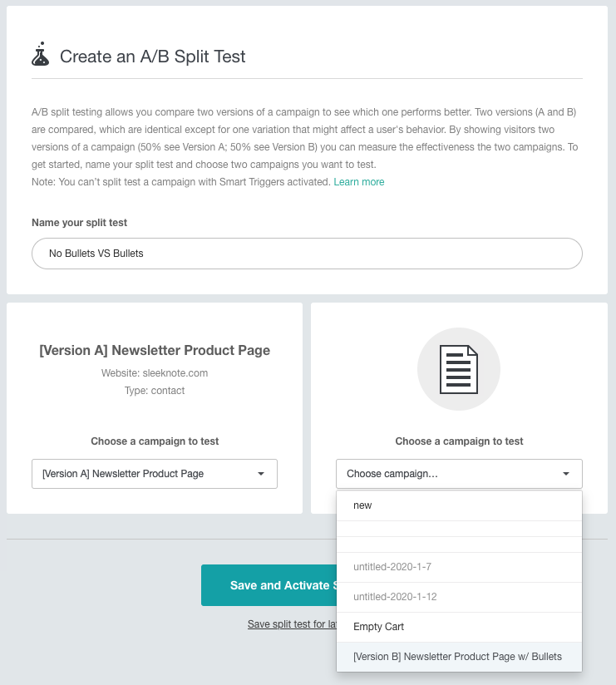Collapse the Choose campaign dropdown
The width and height of the screenshot is (616, 685).
(459, 474)
